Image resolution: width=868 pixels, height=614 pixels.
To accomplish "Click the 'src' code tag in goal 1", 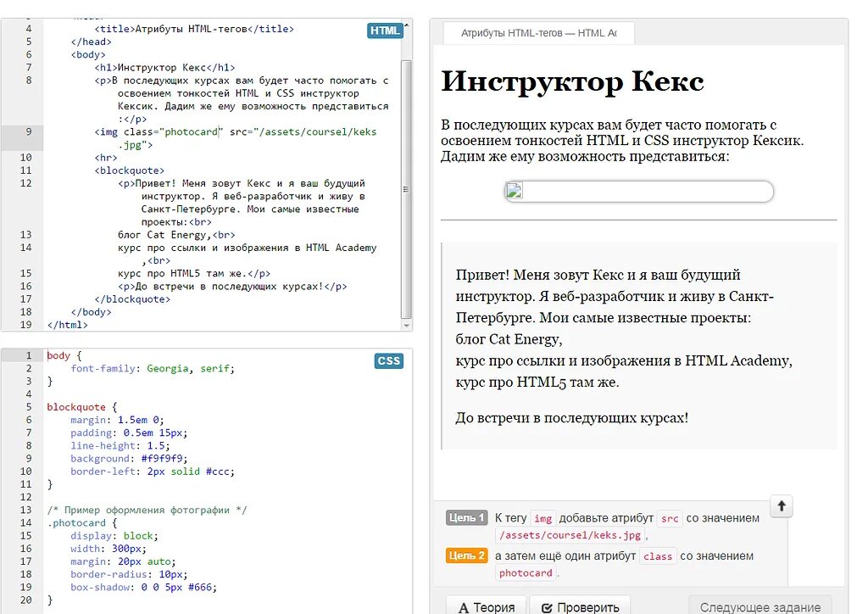I will coord(670,518).
